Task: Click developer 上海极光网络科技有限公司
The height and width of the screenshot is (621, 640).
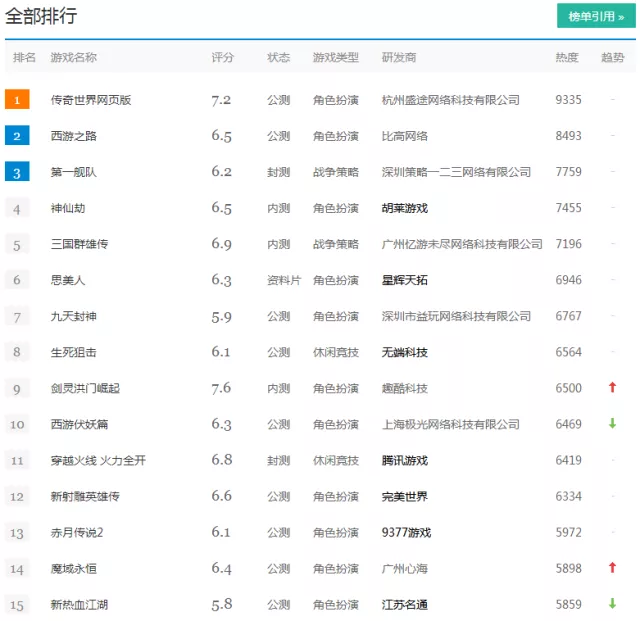Action: click(x=451, y=424)
